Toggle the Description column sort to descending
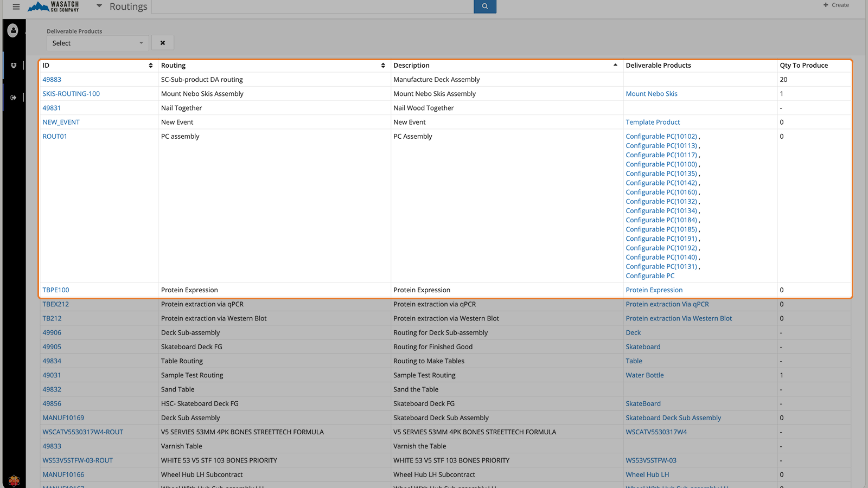The width and height of the screenshot is (868, 488). tap(615, 65)
